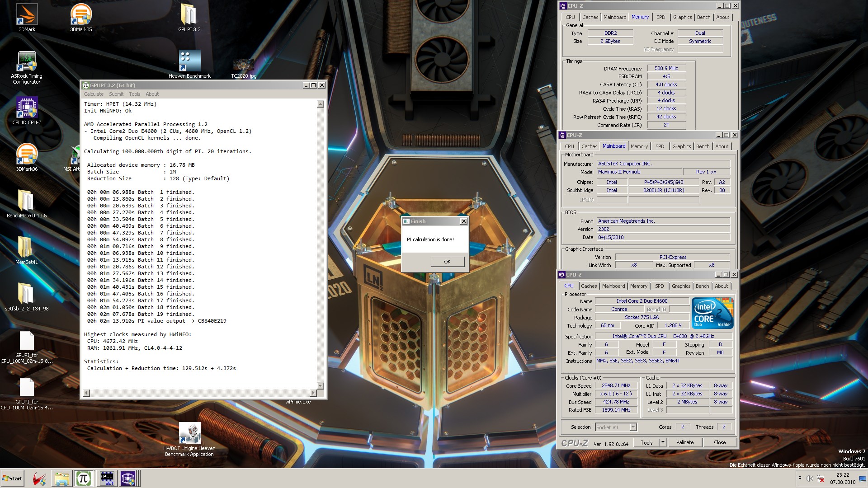The image size is (868, 488).
Task: Click the GPUPI horizontal scroll-right arrow
Action: 313,393
